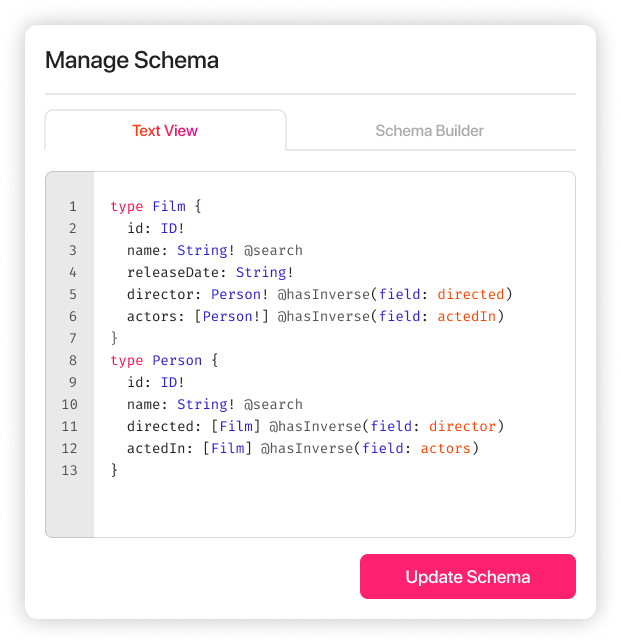The width and height of the screenshot is (621, 644).
Task: Click gutter line number 10
Action: [x=69, y=404]
